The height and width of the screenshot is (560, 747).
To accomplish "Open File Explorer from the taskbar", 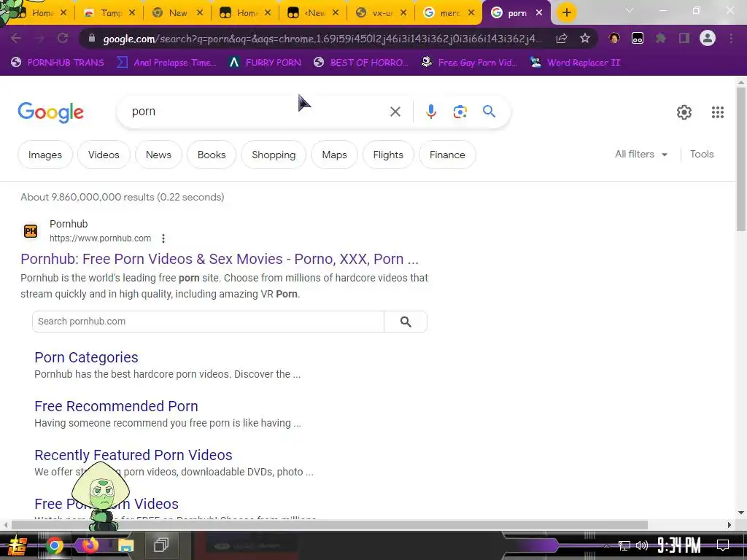I will tap(125, 545).
